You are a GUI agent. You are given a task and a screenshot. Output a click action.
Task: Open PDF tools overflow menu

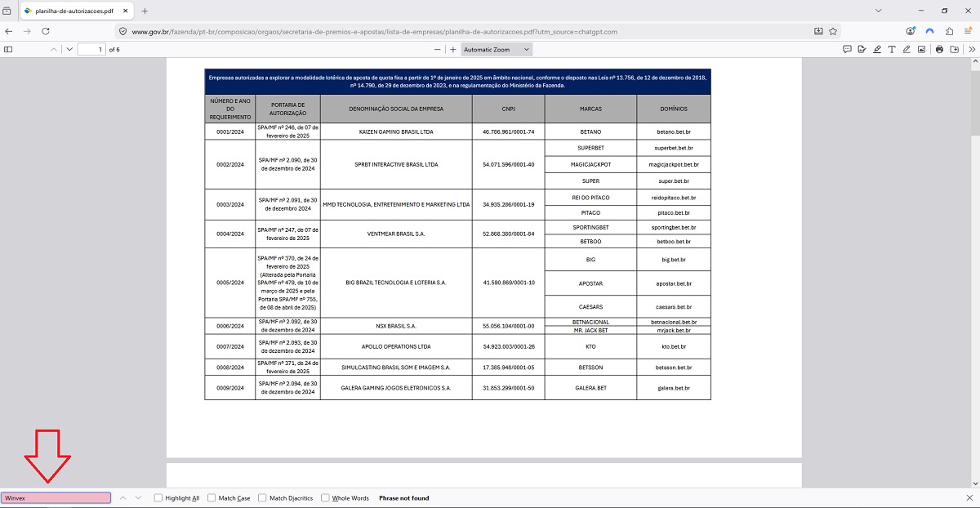click(972, 49)
